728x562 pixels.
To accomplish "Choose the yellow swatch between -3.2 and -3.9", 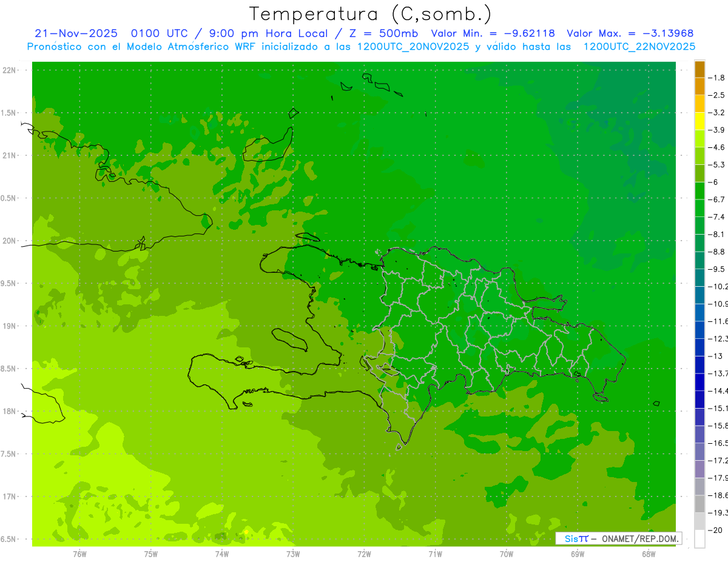I will 699,121.
